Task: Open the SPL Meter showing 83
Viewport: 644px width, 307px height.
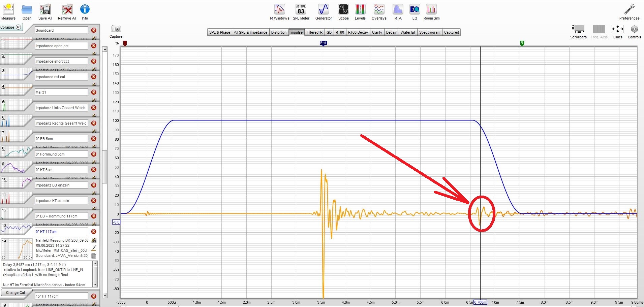Action: (x=301, y=12)
